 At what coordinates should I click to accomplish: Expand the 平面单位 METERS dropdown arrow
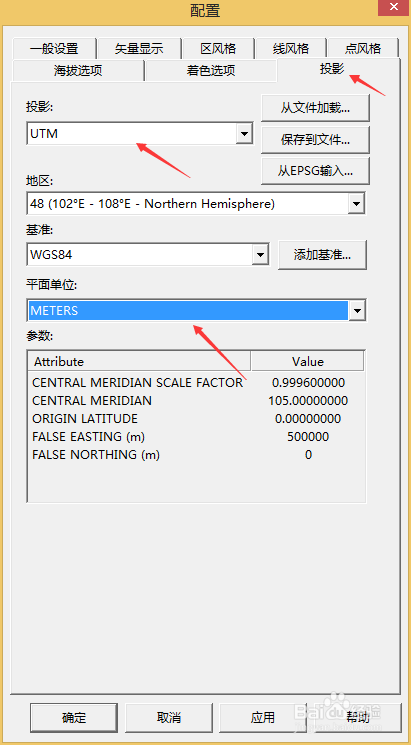click(x=357, y=311)
